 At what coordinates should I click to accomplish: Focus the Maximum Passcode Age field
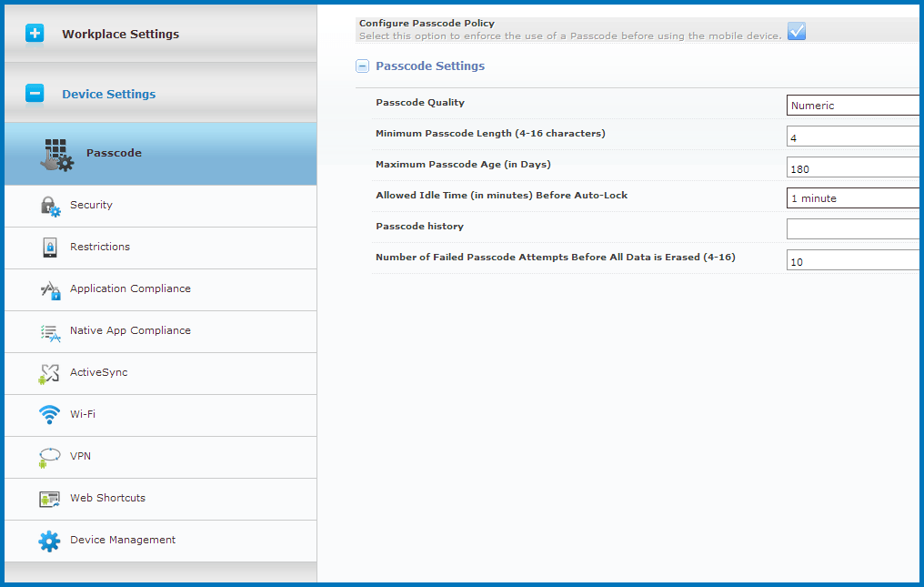tap(853, 167)
